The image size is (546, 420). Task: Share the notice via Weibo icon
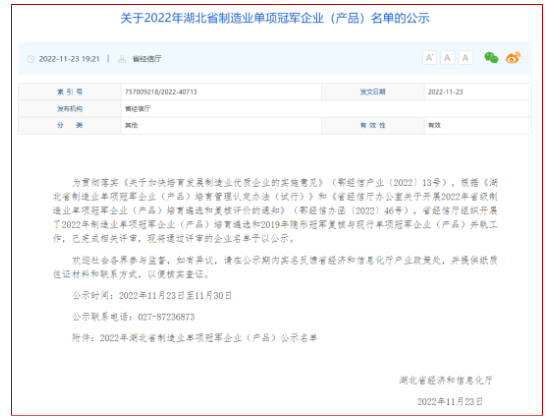point(513,58)
